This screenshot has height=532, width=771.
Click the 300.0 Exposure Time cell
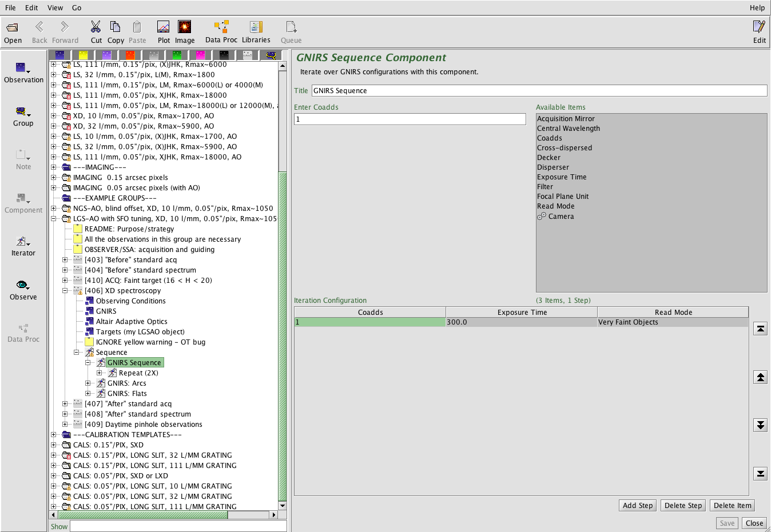(522, 322)
